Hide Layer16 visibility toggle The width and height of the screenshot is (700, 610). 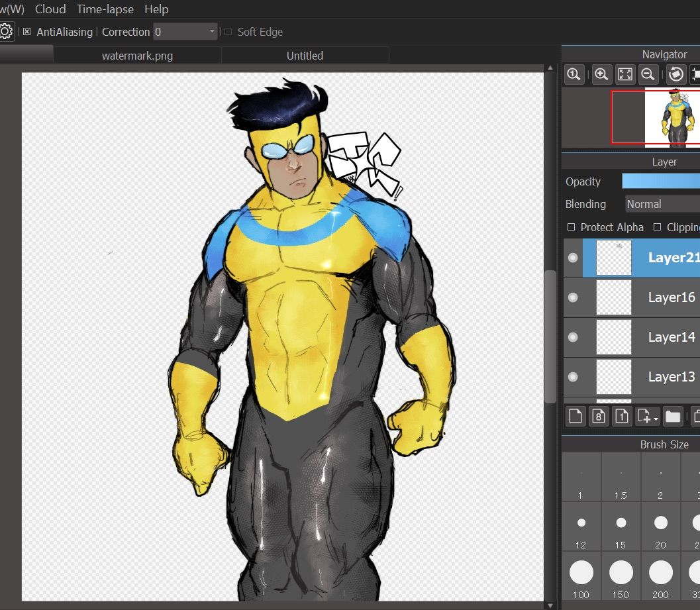pos(573,297)
